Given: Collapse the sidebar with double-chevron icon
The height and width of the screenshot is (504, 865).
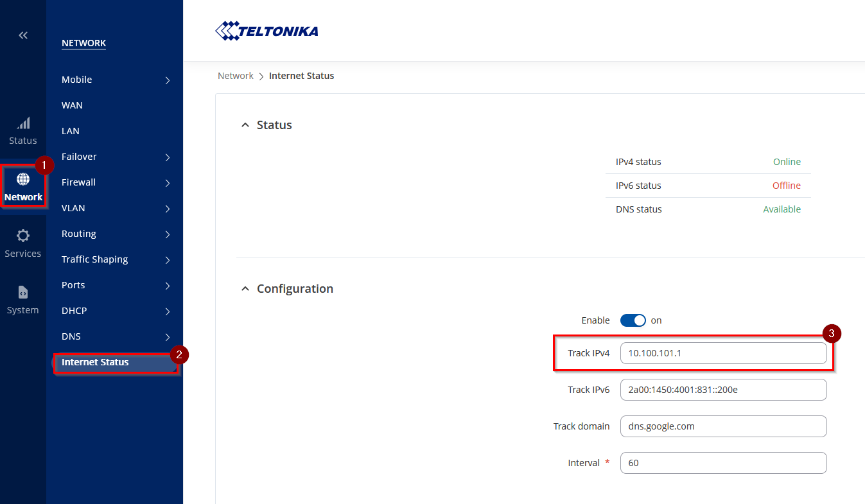Looking at the screenshot, I should coord(23,35).
